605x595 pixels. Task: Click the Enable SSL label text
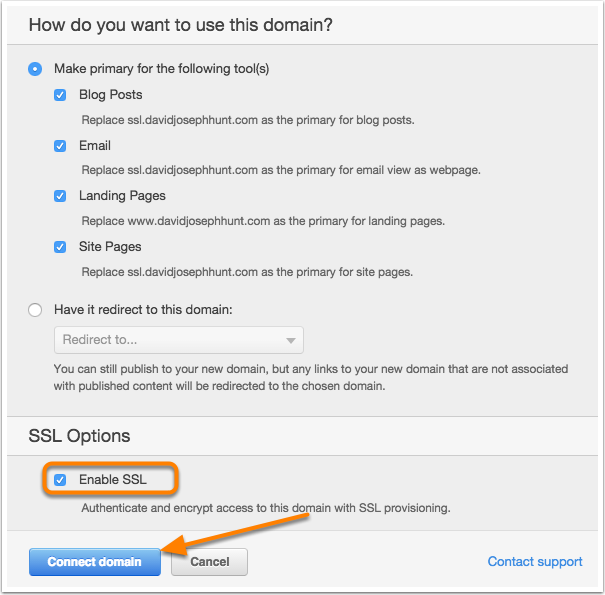(113, 480)
